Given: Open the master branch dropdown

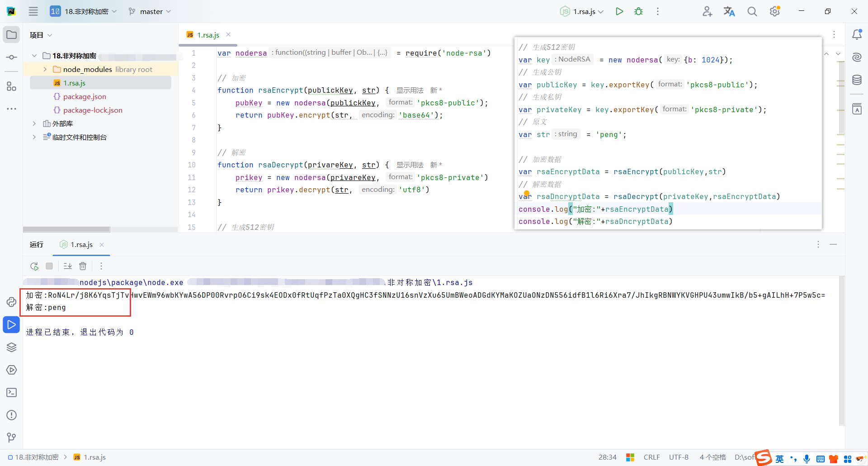Looking at the screenshot, I should coord(150,12).
